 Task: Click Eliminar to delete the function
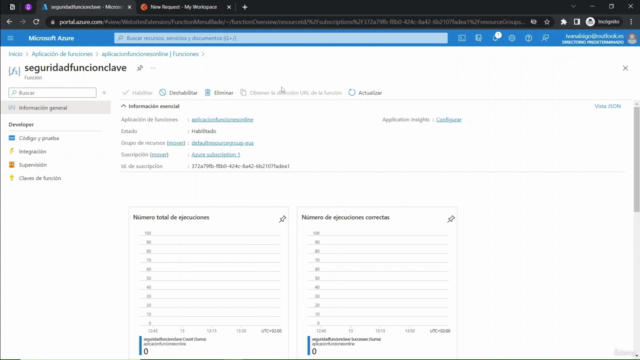pyautogui.click(x=219, y=93)
